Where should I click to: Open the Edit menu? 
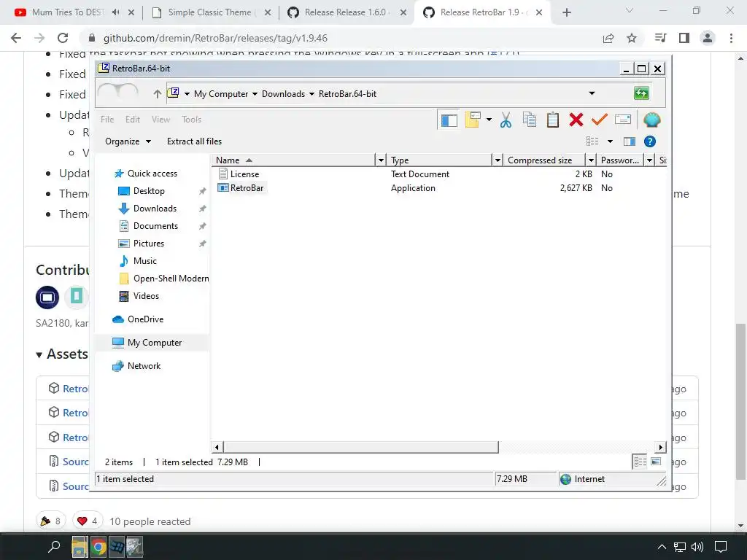(x=133, y=120)
